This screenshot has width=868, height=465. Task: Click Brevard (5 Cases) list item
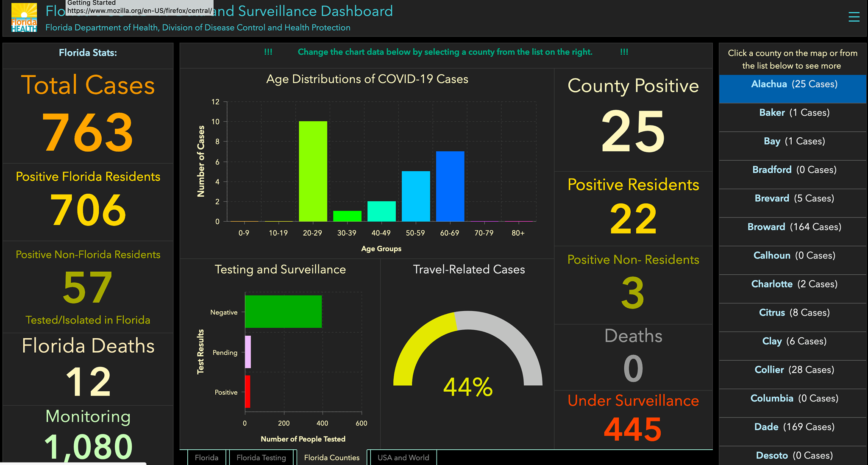point(793,203)
